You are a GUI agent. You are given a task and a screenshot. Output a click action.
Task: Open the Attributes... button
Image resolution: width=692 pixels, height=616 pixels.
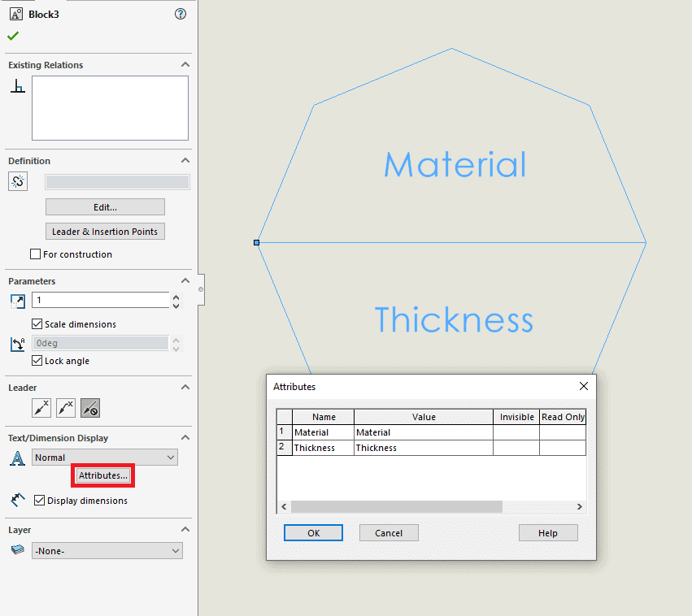coord(102,475)
